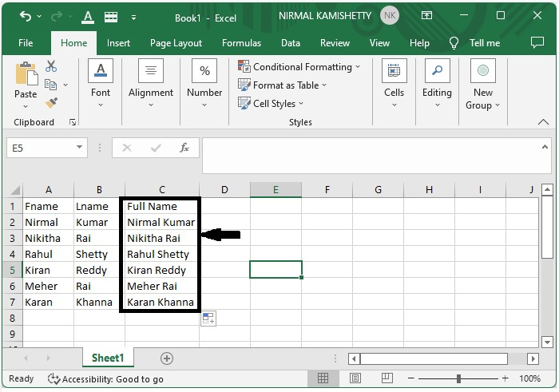Click the Insert Function fx icon
This screenshot has width=559, height=392.
pyautogui.click(x=184, y=148)
